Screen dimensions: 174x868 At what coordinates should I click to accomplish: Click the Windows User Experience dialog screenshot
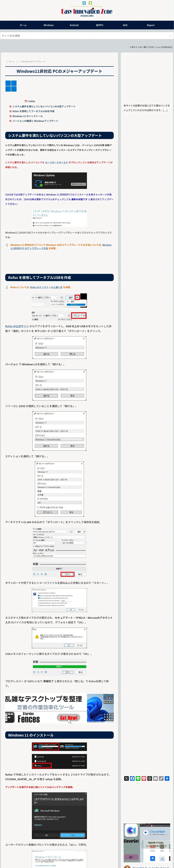(x=59, y=600)
